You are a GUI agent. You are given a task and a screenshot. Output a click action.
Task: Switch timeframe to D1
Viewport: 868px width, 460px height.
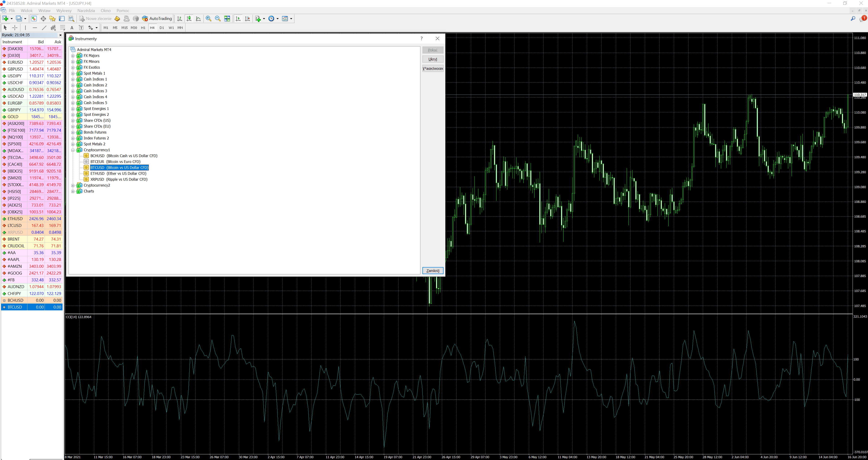point(162,28)
